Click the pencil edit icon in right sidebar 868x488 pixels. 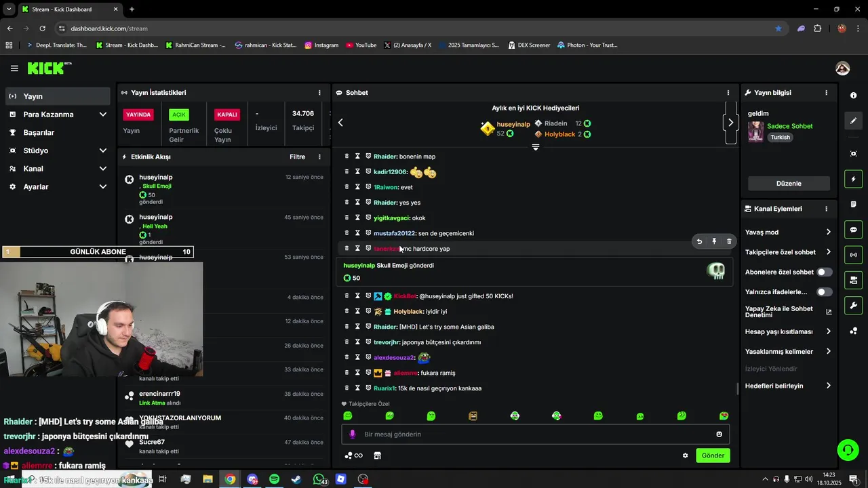tap(854, 121)
